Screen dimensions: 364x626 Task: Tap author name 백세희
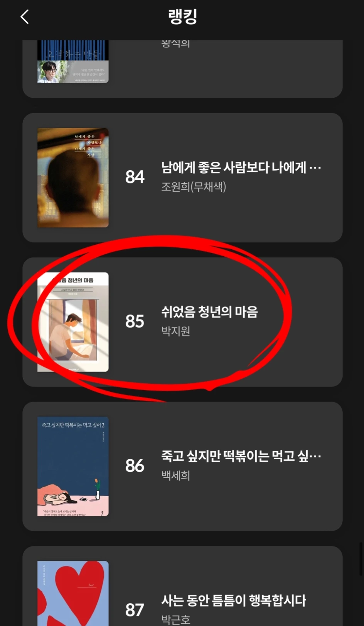[175, 475]
